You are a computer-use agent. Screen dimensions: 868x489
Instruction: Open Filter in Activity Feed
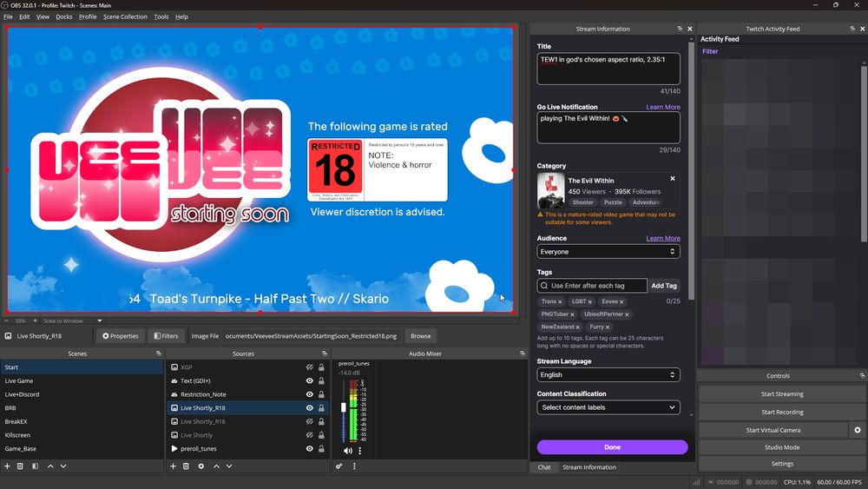click(x=710, y=51)
